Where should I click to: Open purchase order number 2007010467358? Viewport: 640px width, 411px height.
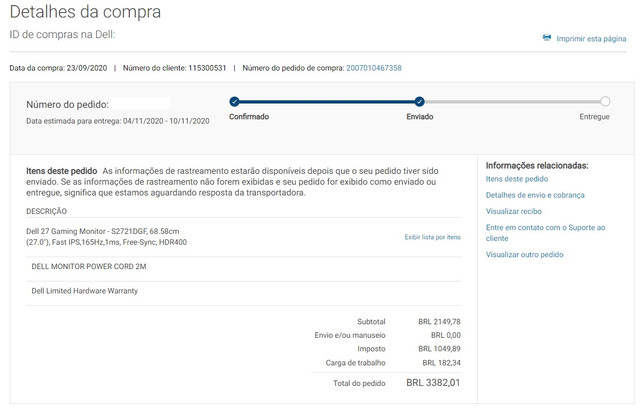pos(374,68)
